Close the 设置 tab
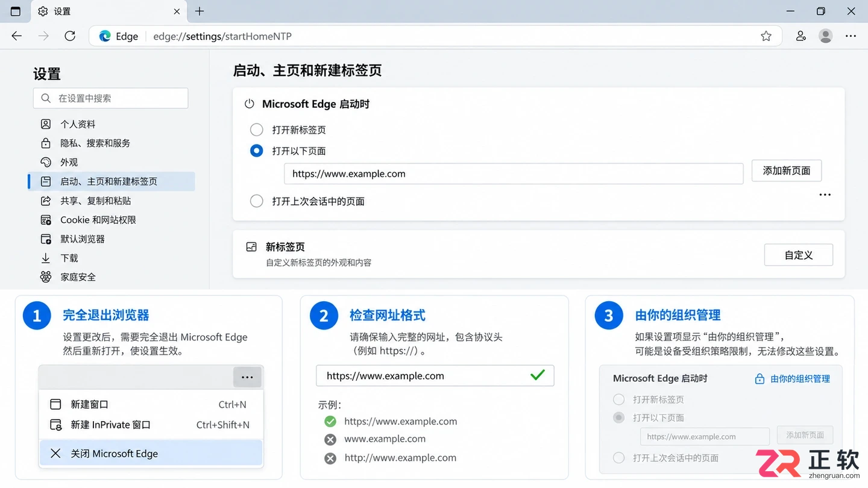This screenshot has height=488, width=868. [177, 11]
